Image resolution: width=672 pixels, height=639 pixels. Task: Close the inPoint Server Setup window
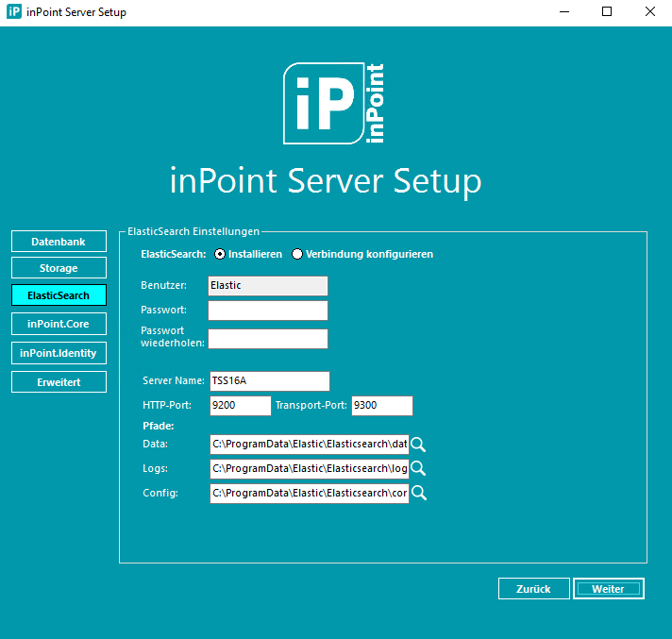650,11
